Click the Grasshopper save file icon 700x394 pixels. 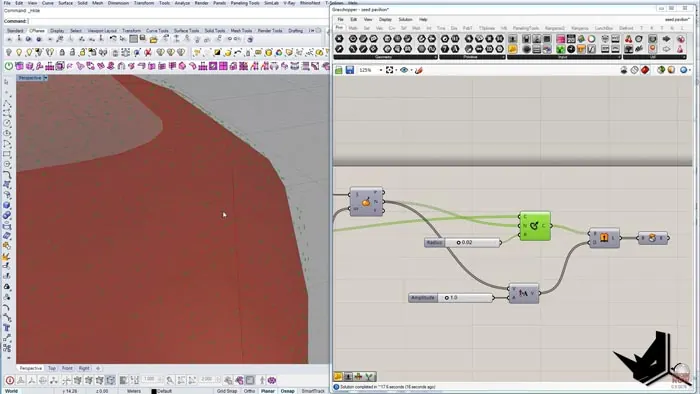[x=350, y=70]
